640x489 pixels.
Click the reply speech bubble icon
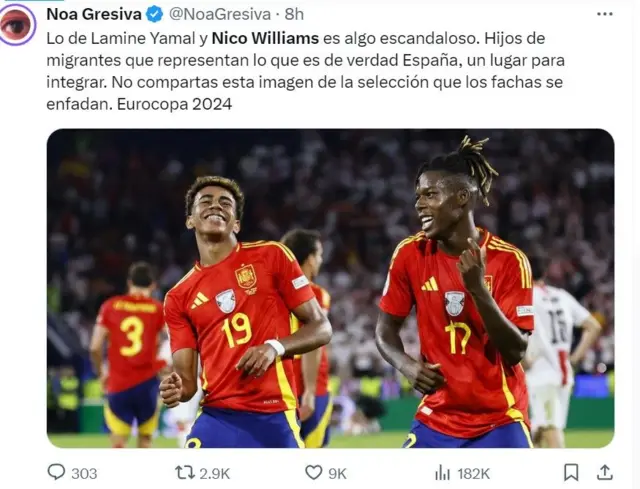coord(56,472)
